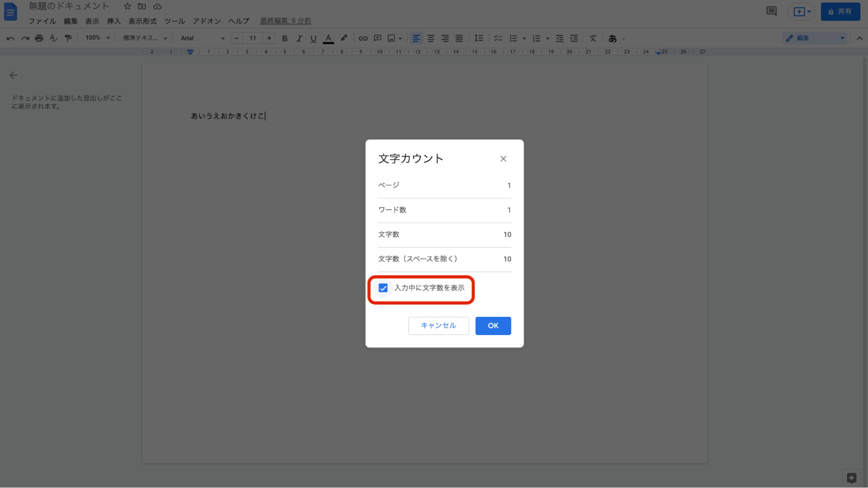Image resolution: width=868 pixels, height=488 pixels.
Task: Click the あ input tools icon
Action: click(x=612, y=38)
